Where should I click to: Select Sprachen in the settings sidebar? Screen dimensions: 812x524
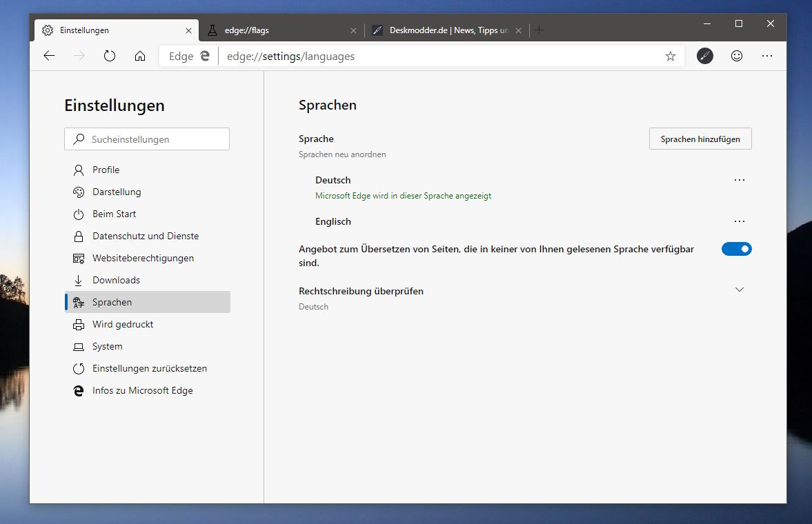tap(148, 302)
